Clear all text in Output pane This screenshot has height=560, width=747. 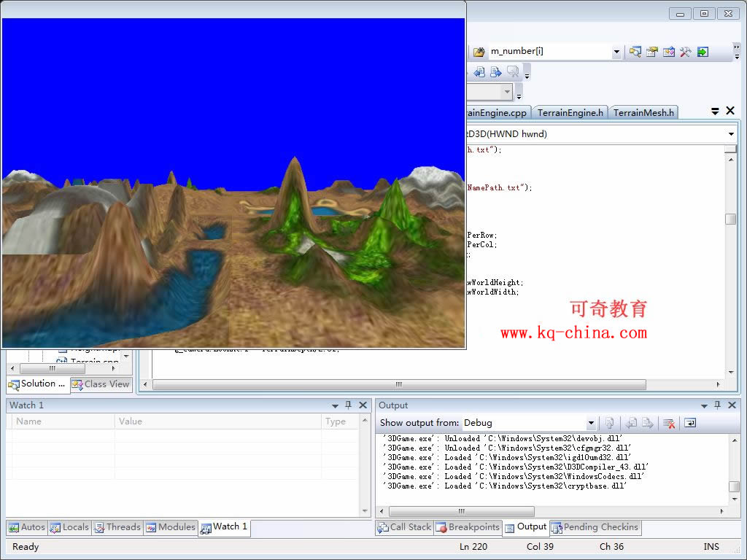pos(668,423)
